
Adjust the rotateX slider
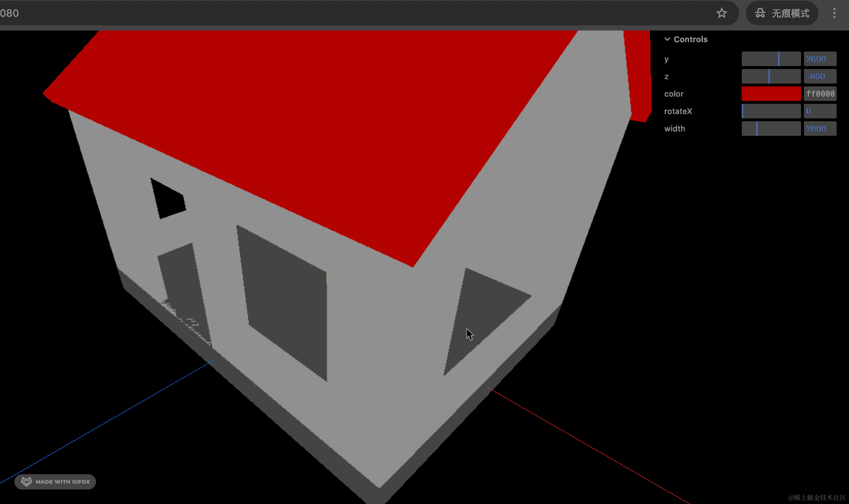pos(771,111)
